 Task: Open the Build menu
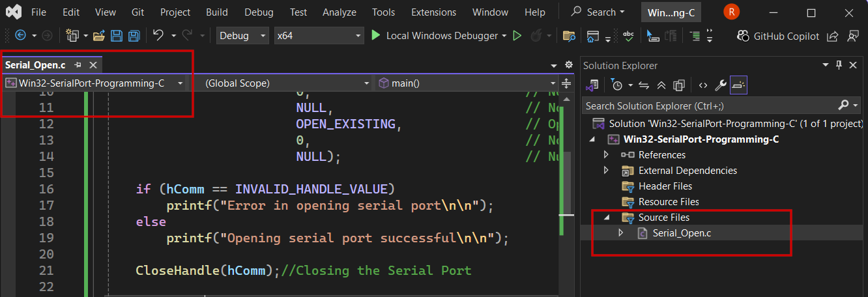pos(217,12)
